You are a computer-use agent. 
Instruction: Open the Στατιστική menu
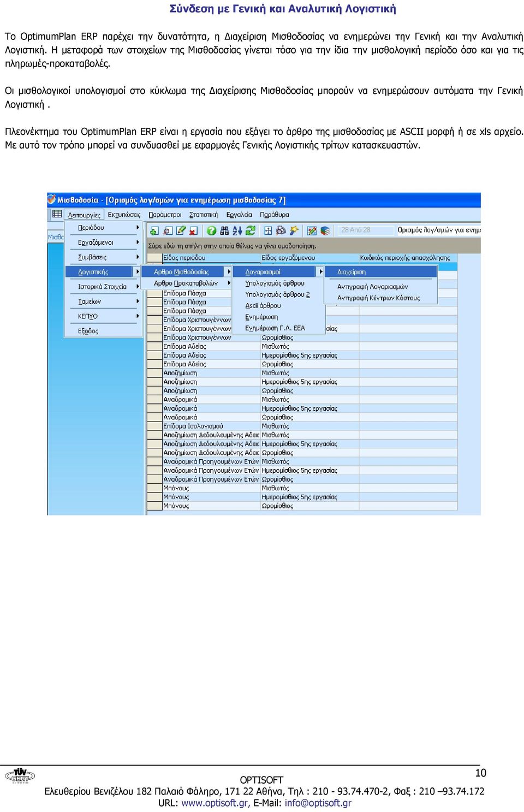point(204,215)
